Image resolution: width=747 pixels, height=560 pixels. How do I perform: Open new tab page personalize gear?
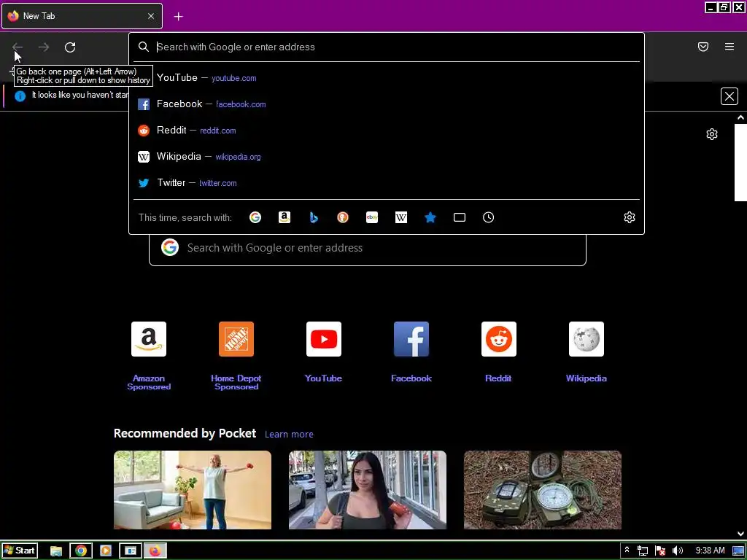712,134
